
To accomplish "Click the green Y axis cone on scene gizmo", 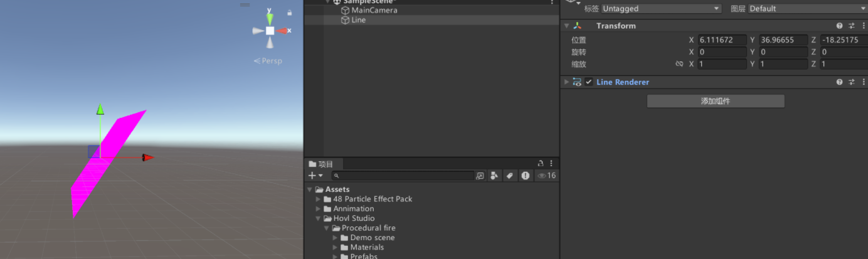I will 270,18.
